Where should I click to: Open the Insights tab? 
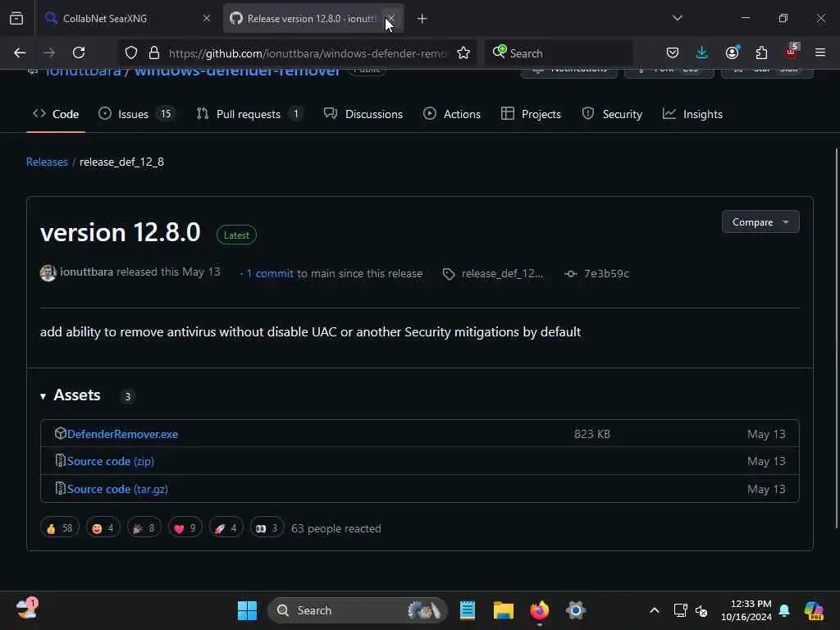pos(692,114)
